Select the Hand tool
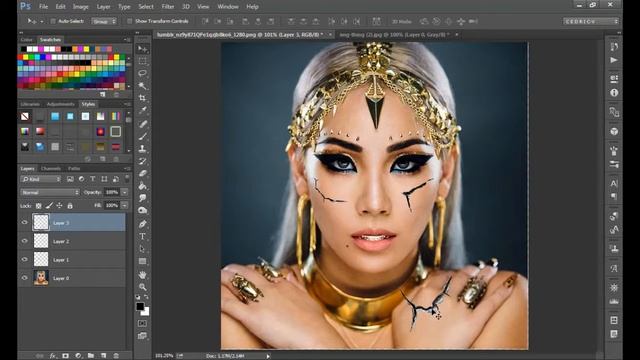 click(142, 275)
